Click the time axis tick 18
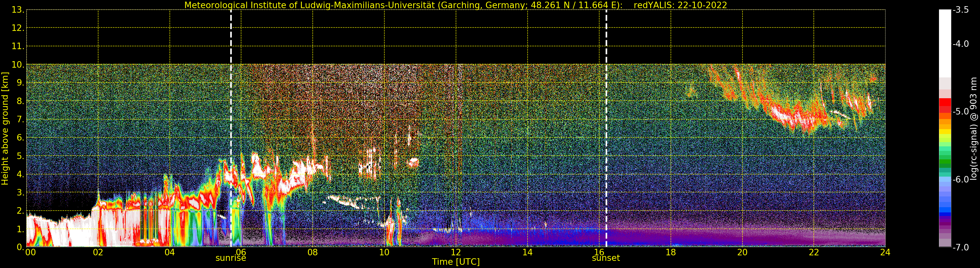The width and height of the screenshot is (980, 268). tap(671, 252)
